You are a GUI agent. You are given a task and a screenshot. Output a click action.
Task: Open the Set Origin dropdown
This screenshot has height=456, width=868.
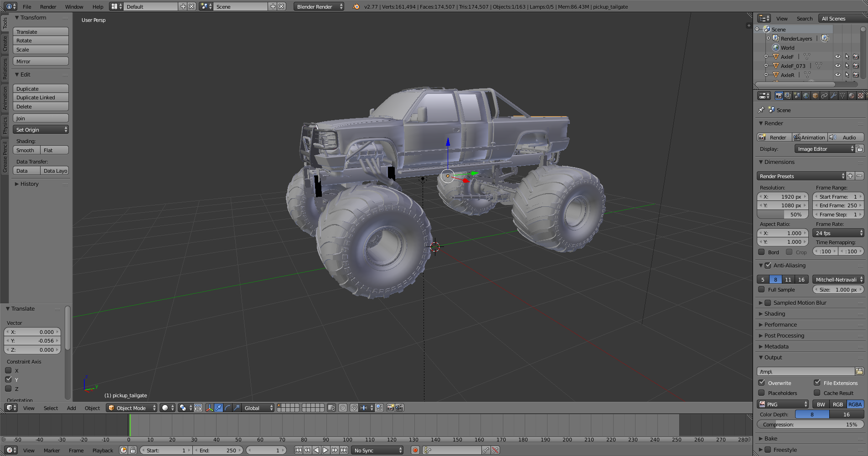[41, 130]
